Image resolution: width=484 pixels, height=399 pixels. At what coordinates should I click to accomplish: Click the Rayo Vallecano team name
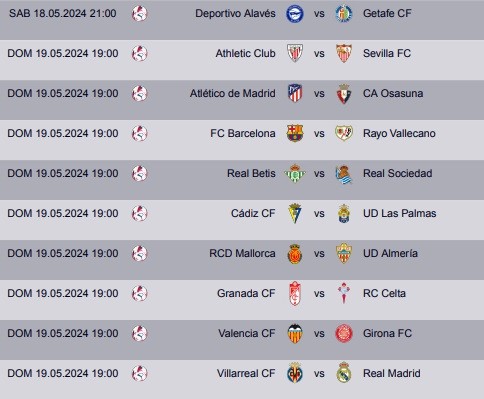pyautogui.click(x=399, y=133)
